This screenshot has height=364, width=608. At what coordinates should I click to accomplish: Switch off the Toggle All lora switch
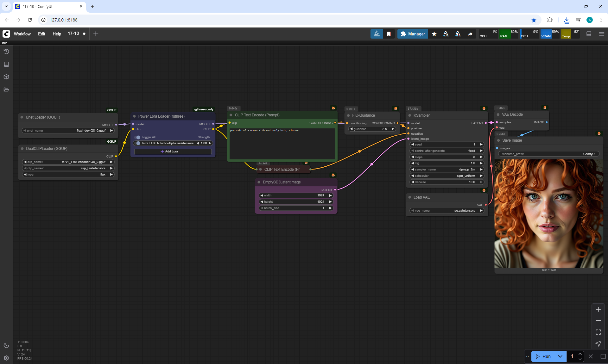point(137,137)
